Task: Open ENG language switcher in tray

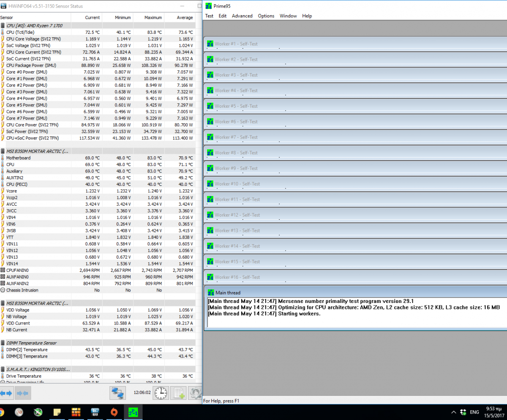Action: pos(475,412)
